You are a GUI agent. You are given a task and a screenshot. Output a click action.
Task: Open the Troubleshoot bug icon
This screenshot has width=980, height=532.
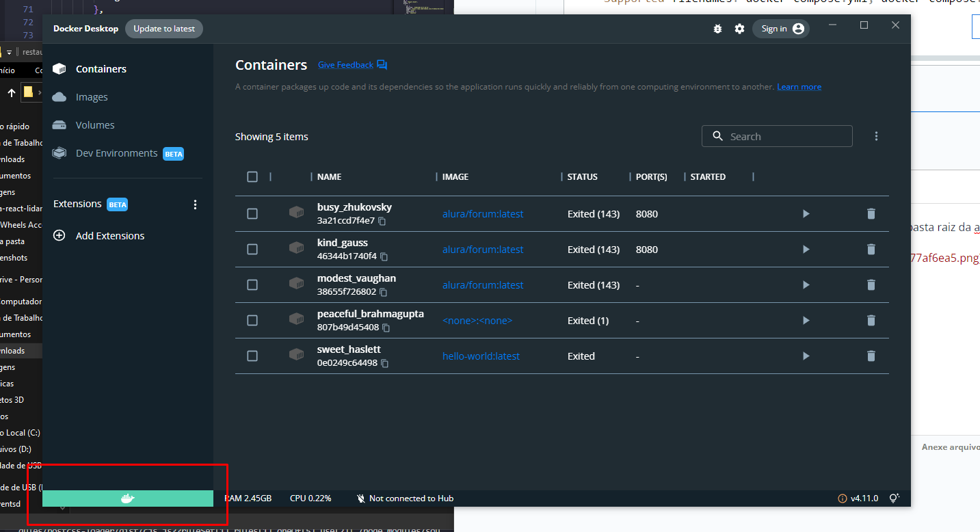(717, 29)
